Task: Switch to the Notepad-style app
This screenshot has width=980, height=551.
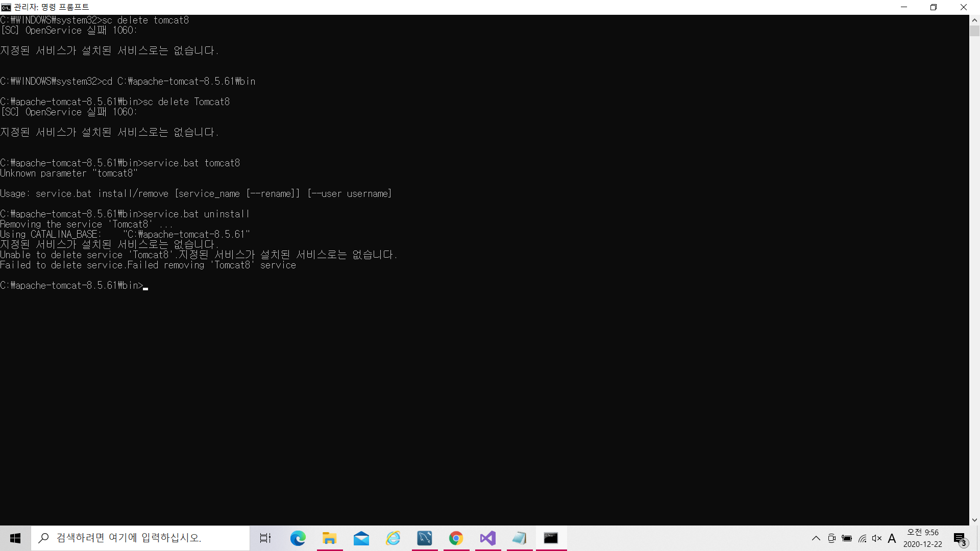Action: 520,538
